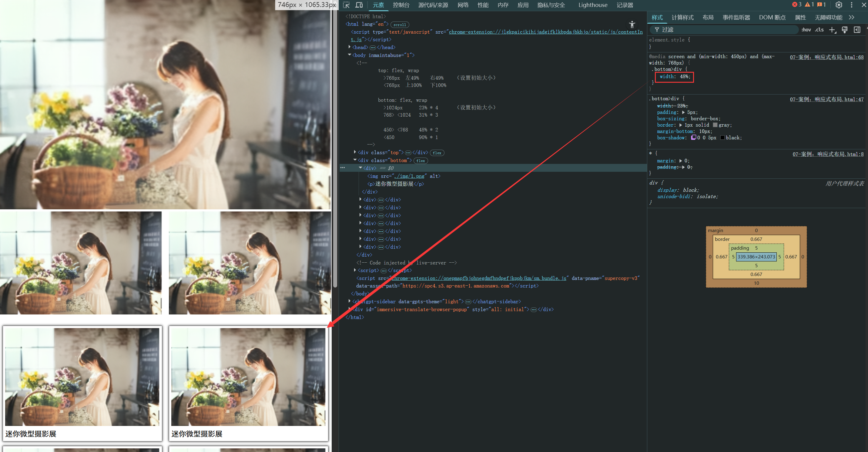868x452 pixels.
Task: Open DevTools settings gear
Action: pyautogui.click(x=839, y=5)
